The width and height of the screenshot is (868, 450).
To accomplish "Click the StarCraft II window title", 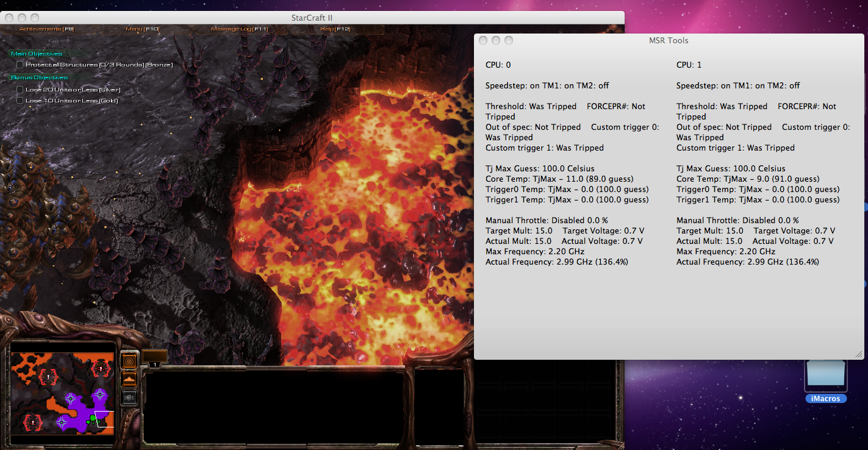I will coord(312,18).
